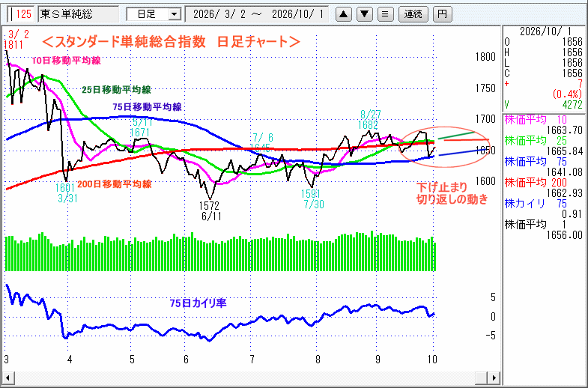The height and width of the screenshot is (388, 588).
Task: Open the 日足 timeframe dropdown
Action: [x=174, y=15]
